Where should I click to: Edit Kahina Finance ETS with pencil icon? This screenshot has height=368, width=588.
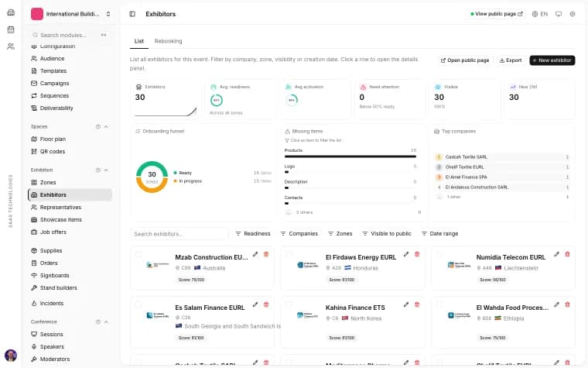406,304
